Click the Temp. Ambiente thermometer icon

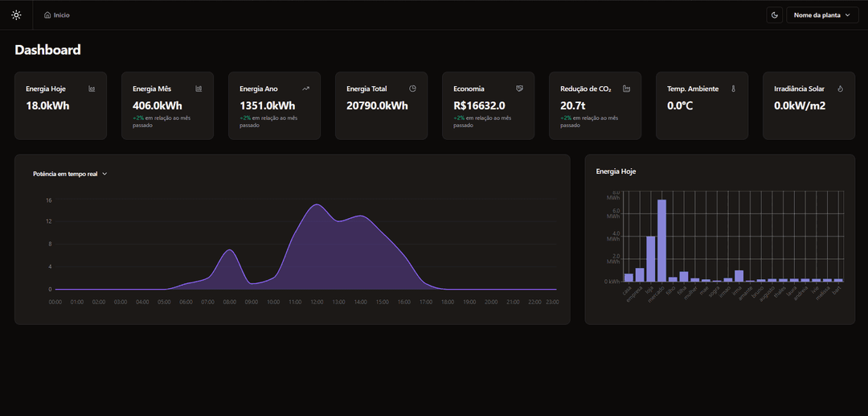pyautogui.click(x=734, y=89)
